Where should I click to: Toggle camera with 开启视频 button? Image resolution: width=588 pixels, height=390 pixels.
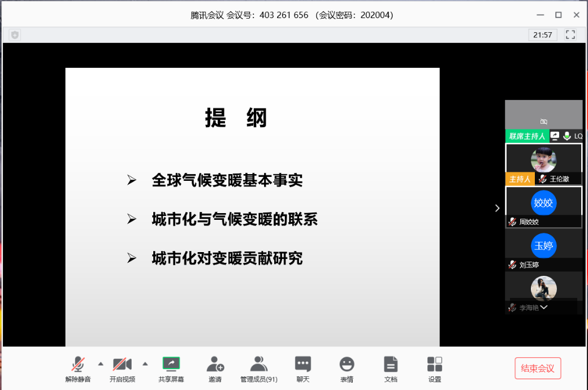pyautogui.click(x=122, y=365)
